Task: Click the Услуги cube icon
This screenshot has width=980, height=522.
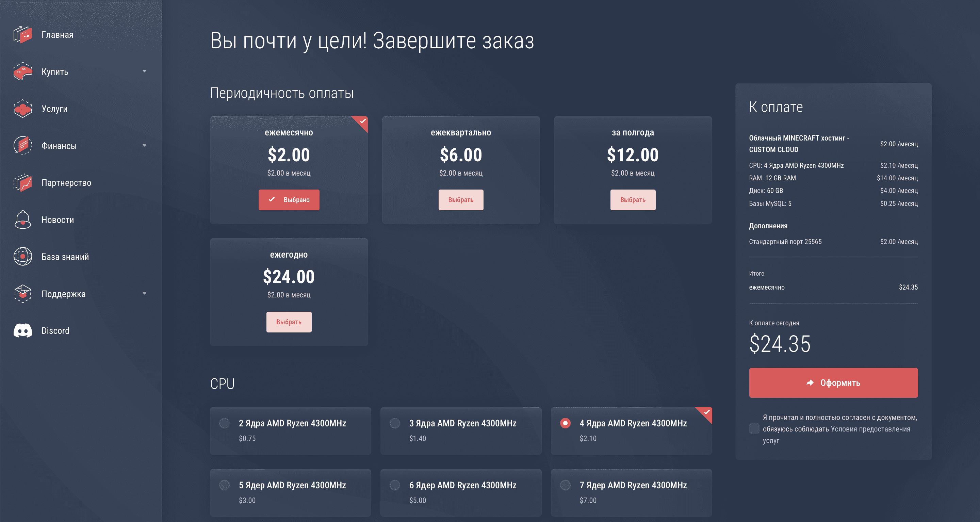Action: click(23, 109)
